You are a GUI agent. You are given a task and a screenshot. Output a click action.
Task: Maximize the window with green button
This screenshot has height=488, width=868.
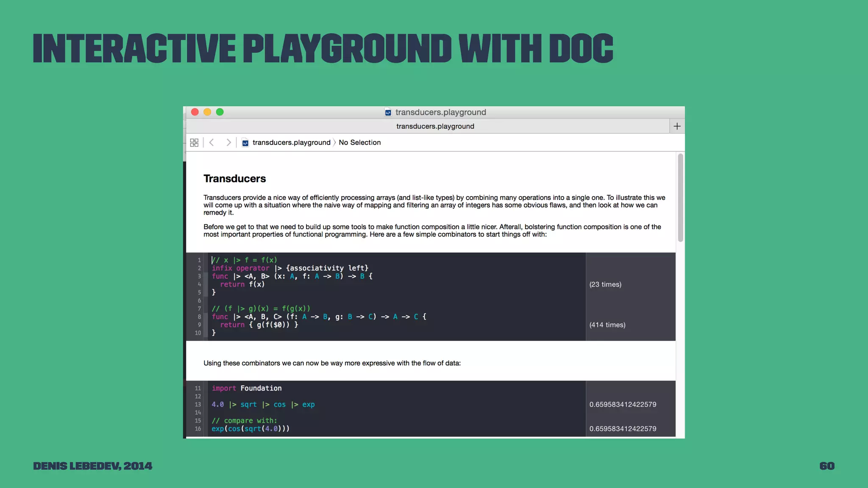220,112
